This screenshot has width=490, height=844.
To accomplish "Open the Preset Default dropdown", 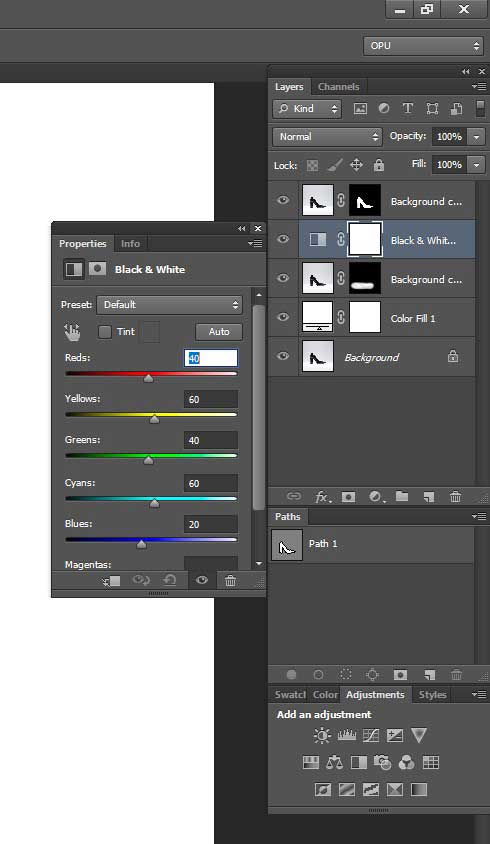I will coord(170,305).
